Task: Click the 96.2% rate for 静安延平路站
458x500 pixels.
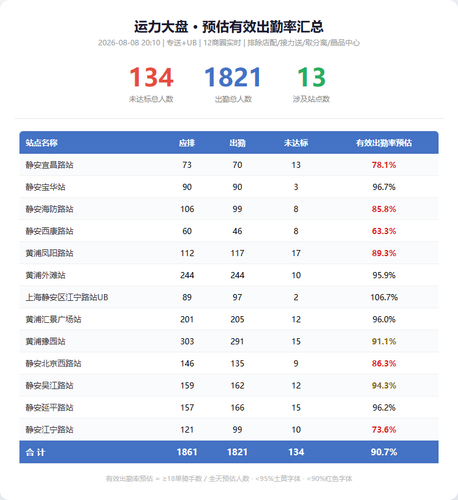Action: pyautogui.click(x=384, y=407)
